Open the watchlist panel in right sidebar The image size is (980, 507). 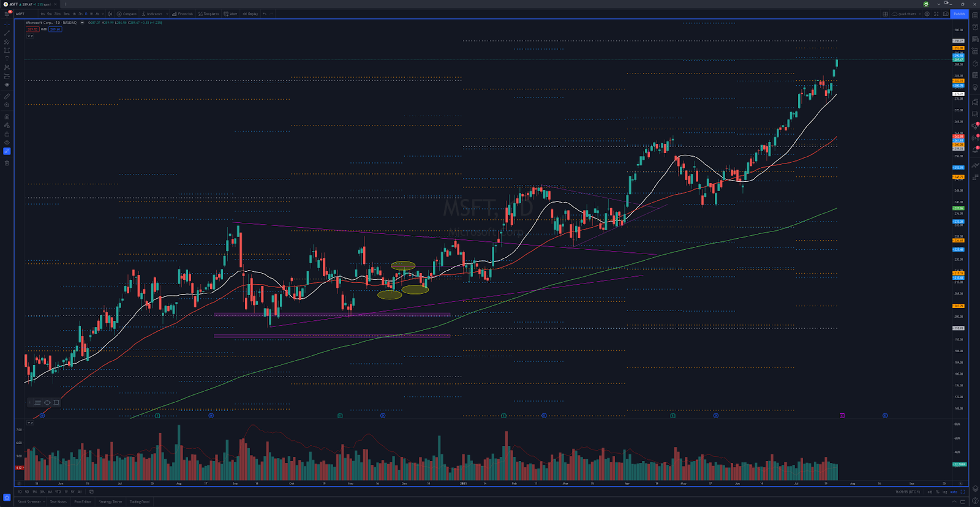coord(975,15)
